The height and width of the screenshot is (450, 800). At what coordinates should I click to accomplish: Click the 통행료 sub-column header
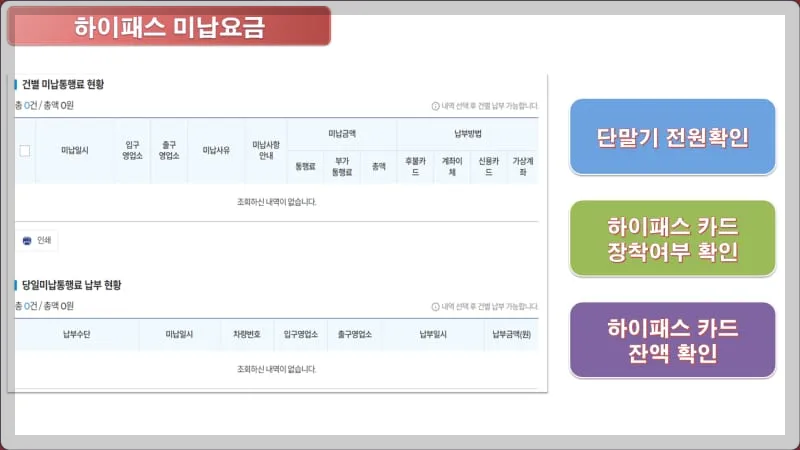tap(305, 166)
